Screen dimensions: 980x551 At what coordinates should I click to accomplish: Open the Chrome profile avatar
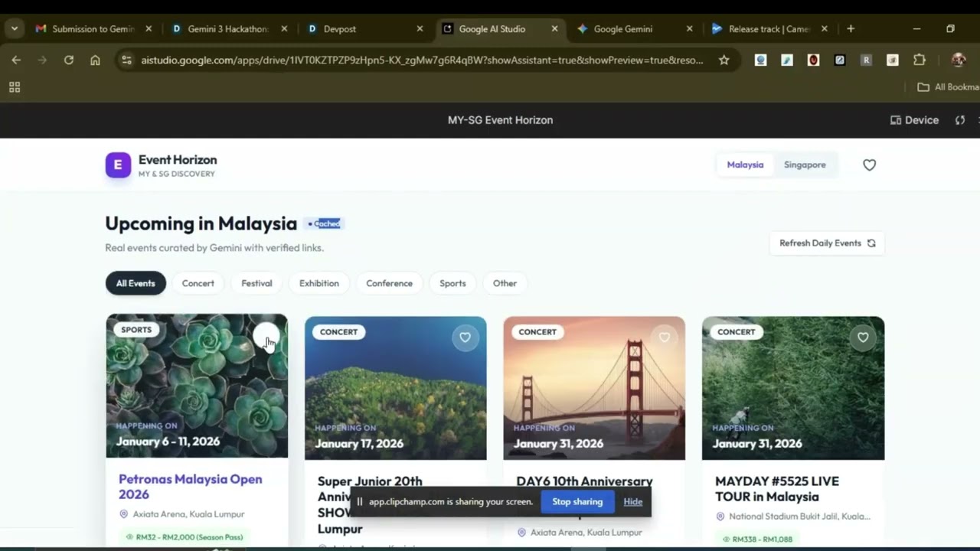pyautogui.click(x=959, y=60)
